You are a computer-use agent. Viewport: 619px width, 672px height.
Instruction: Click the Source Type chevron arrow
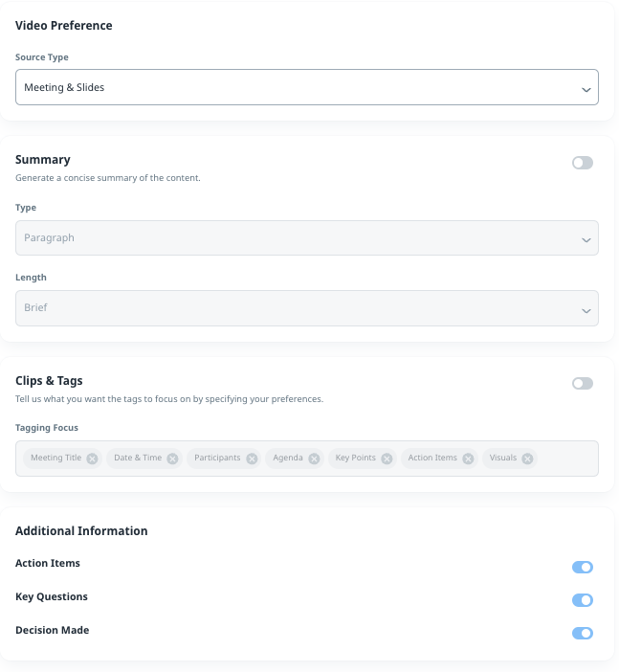tap(586, 89)
